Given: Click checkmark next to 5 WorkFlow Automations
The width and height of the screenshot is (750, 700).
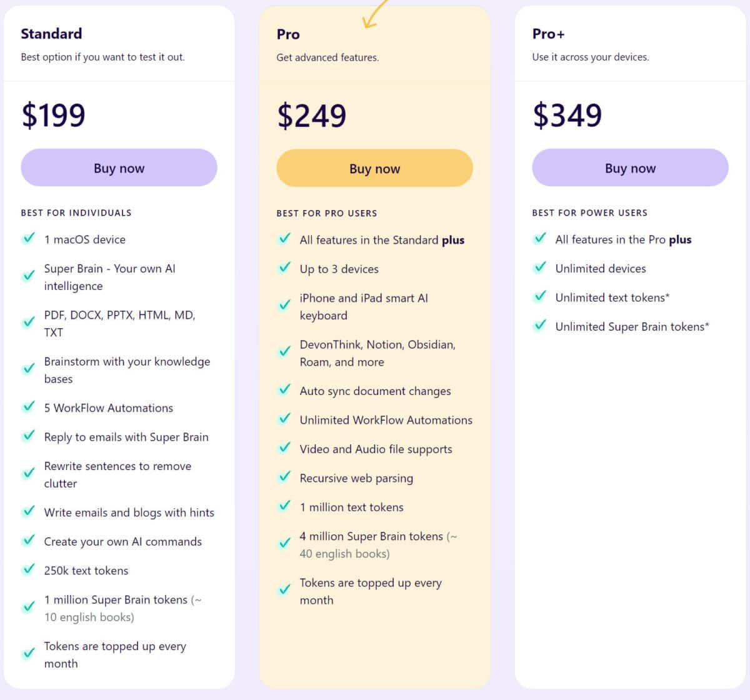Looking at the screenshot, I should point(29,406).
